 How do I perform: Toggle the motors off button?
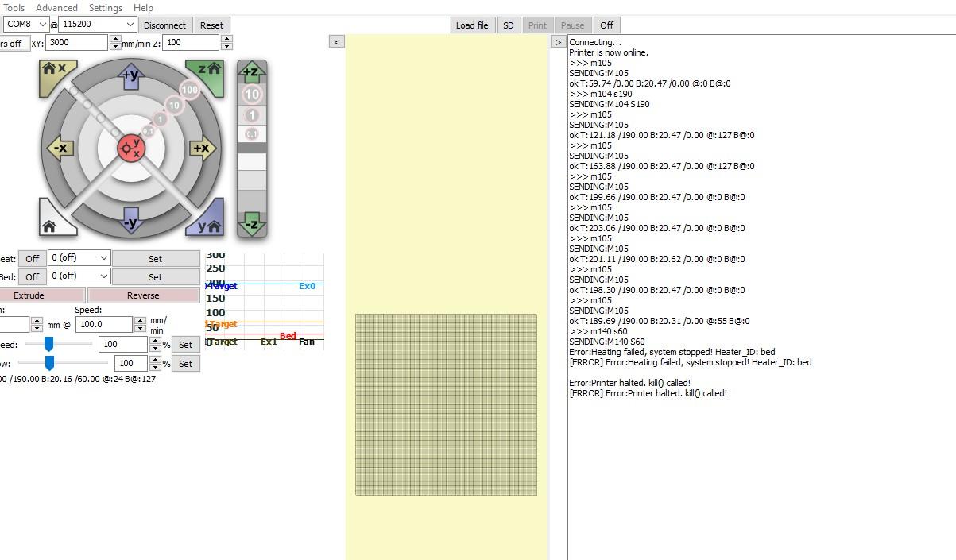[14, 43]
